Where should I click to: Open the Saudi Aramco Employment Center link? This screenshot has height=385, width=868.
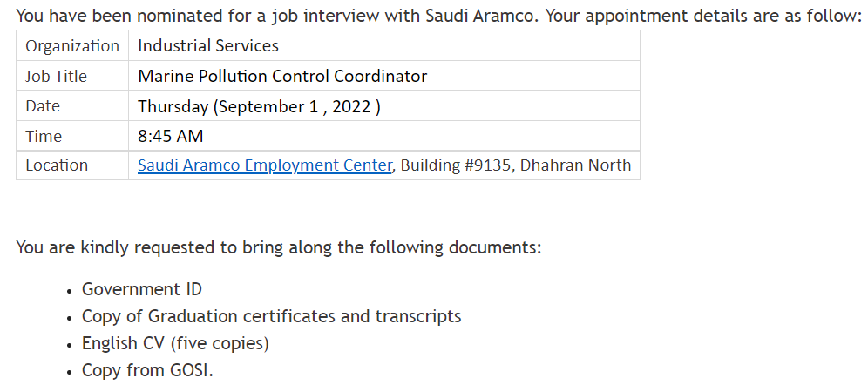(x=265, y=165)
